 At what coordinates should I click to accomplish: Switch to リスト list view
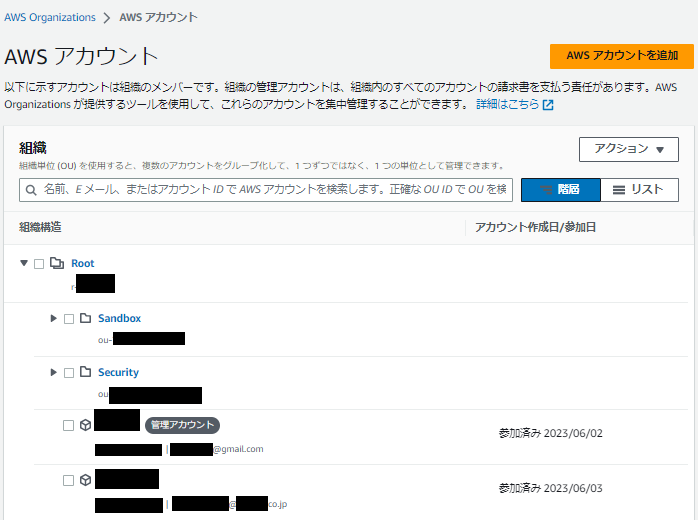(639, 190)
